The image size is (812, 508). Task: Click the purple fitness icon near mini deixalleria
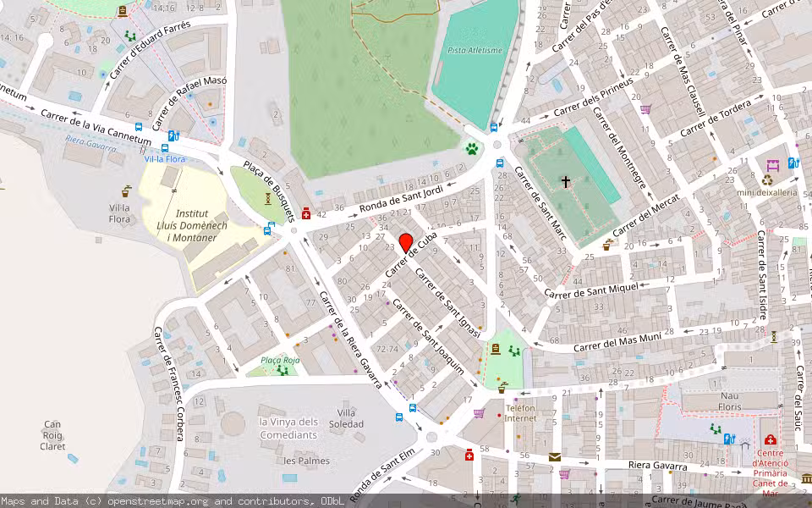click(x=773, y=163)
